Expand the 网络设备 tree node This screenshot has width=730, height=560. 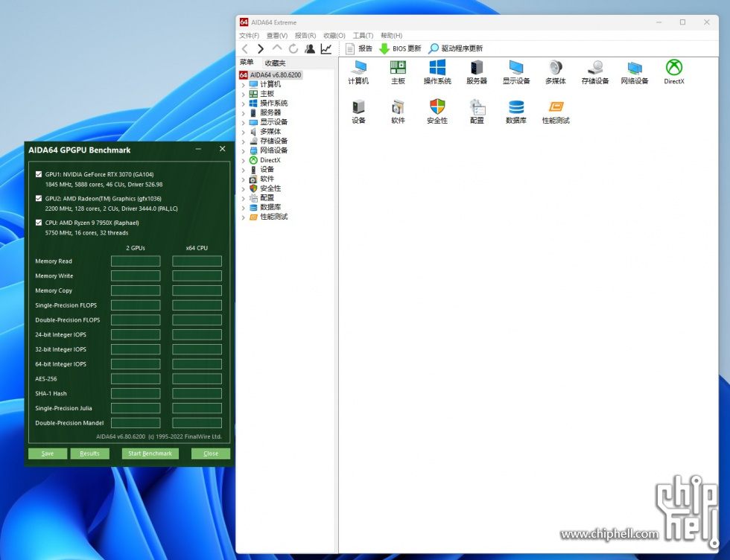[x=243, y=151]
